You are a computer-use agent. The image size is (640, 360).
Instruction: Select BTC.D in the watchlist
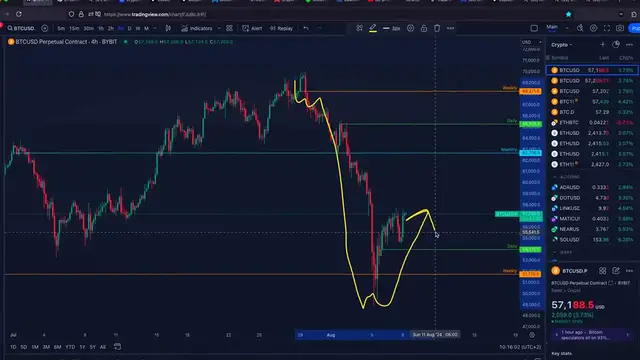pyautogui.click(x=592, y=112)
